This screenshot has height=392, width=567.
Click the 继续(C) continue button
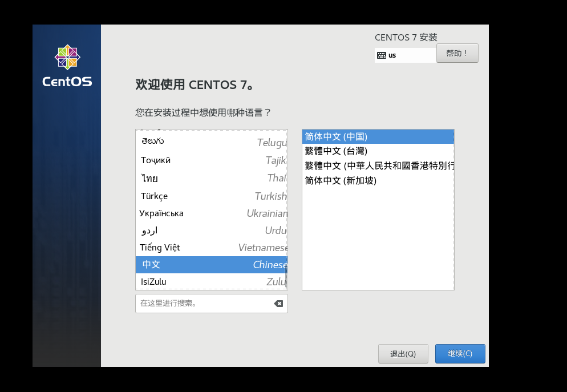tap(460, 354)
